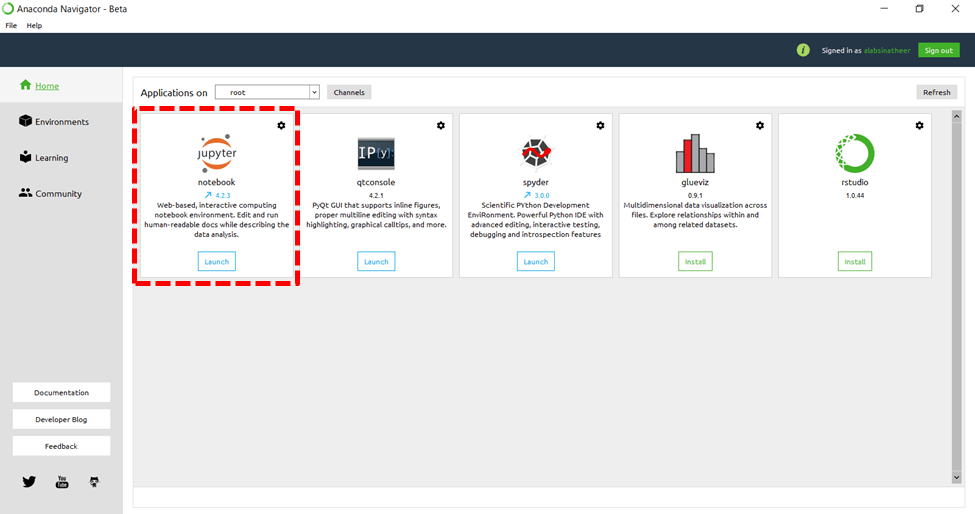Viewport: 975px width, 514px height.
Task: Open the Help menu
Action: tap(34, 25)
